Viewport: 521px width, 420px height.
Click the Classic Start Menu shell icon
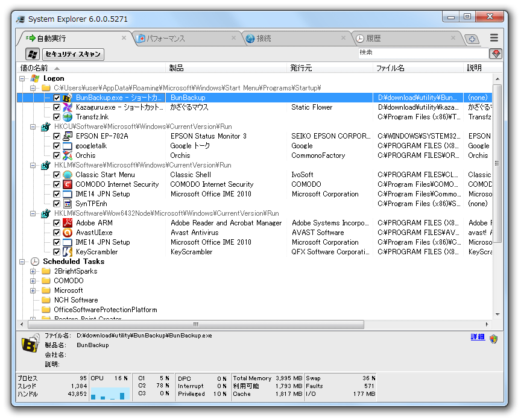coord(68,175)
